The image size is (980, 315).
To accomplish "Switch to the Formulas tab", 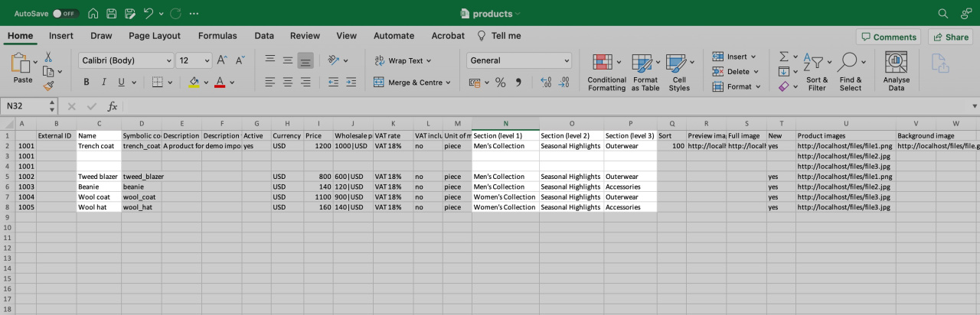I will coord(217,36).
